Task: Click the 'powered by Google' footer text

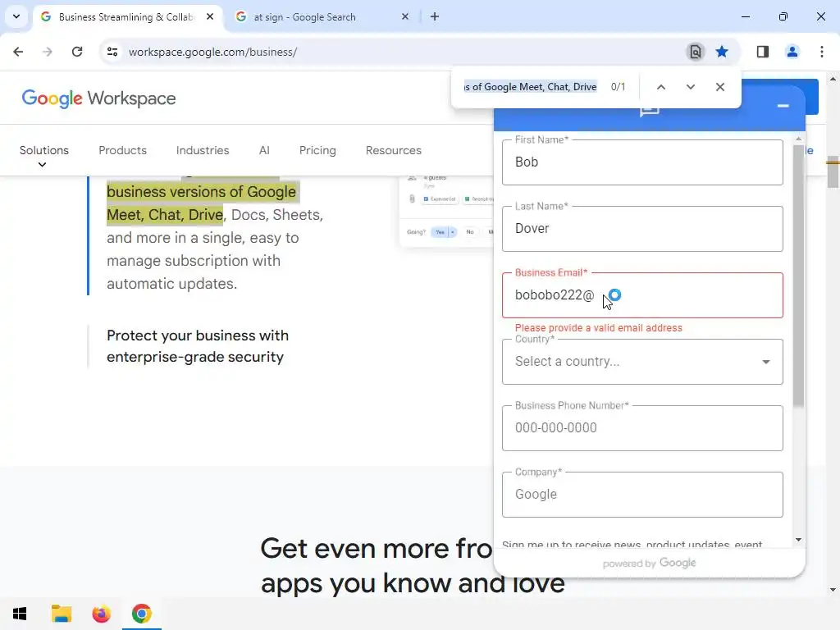Action: (650, 563)
